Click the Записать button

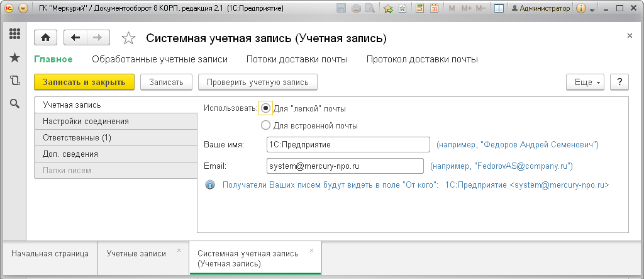point(166,82)
